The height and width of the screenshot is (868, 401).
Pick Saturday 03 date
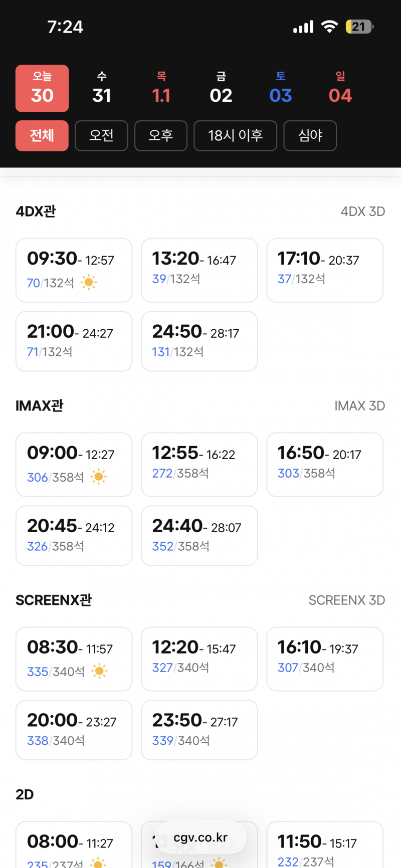(281, 88)
